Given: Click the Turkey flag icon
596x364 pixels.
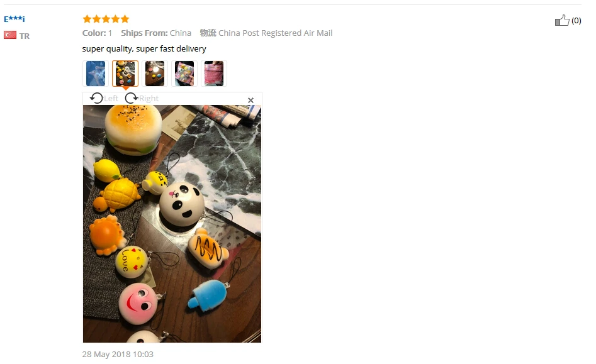Looking at the screenshot, I should click(10, 35).
